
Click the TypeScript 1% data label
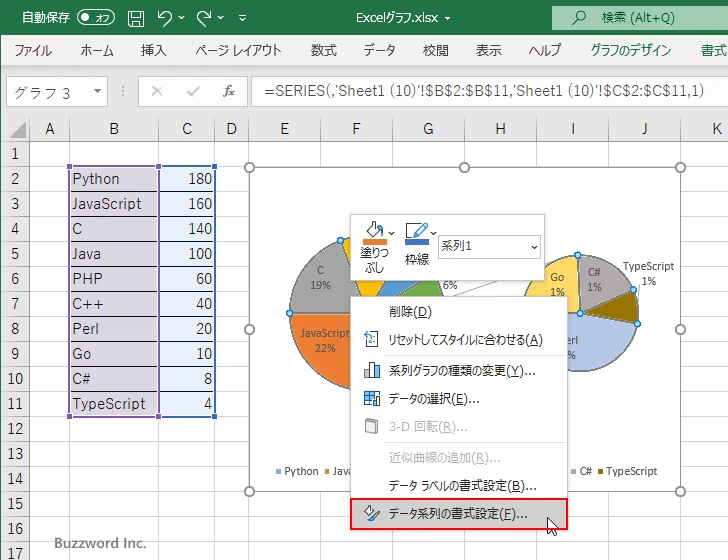648,273
